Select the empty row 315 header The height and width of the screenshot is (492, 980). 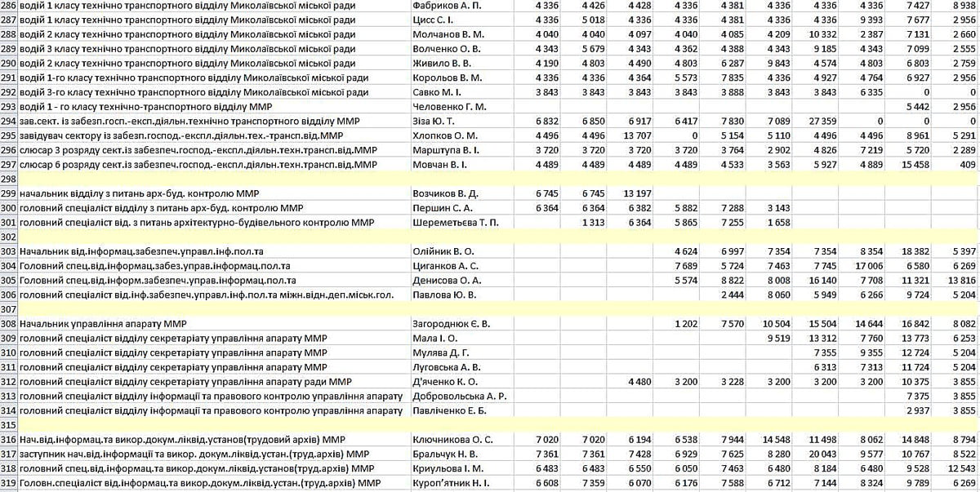coord(9,425)
